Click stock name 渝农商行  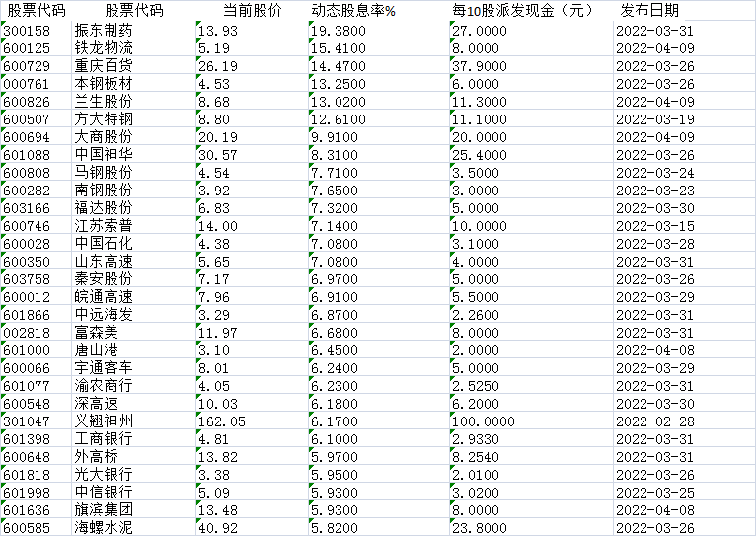tap(104, 386)
